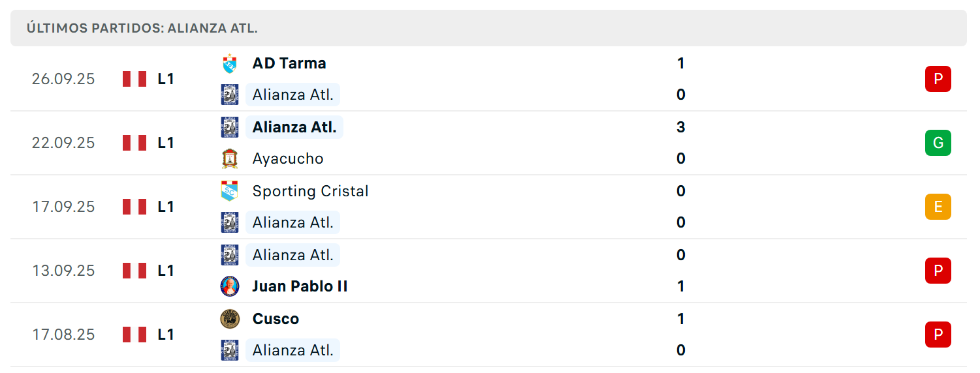Click Alianza Atl. crest in 26.09.25 match
The height and width of the screenshot is (373, 980).
(x=229, y=95)
